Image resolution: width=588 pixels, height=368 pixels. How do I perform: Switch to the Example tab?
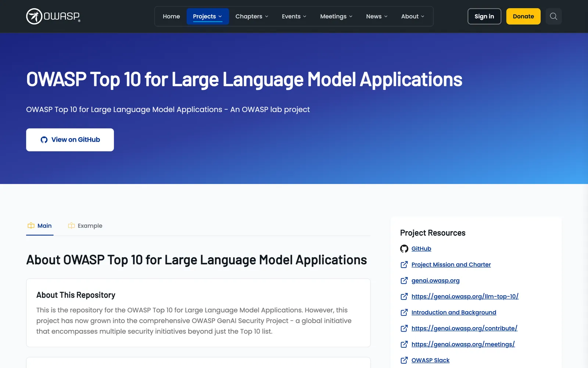(x=85, y=226)
